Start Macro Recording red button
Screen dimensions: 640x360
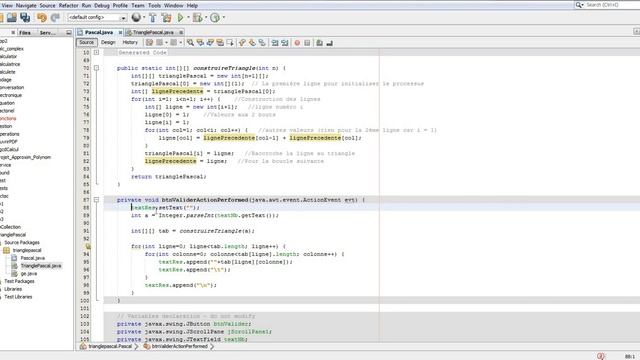(x=297, y=42)
